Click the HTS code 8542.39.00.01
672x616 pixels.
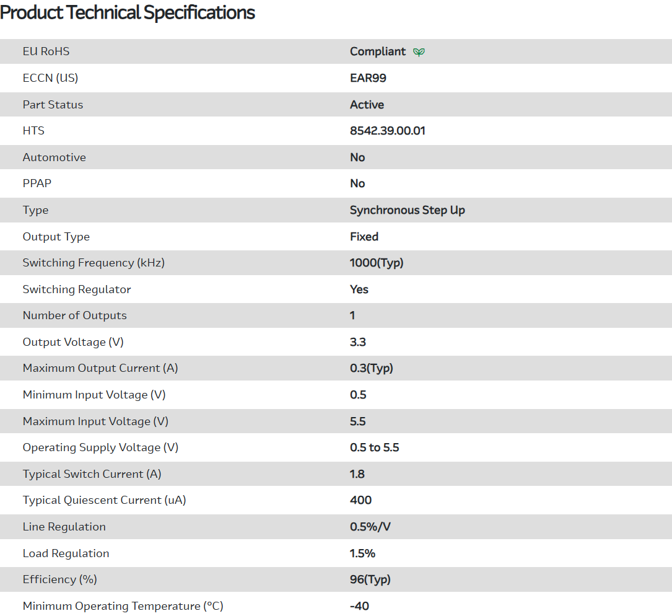coord(387,131)
